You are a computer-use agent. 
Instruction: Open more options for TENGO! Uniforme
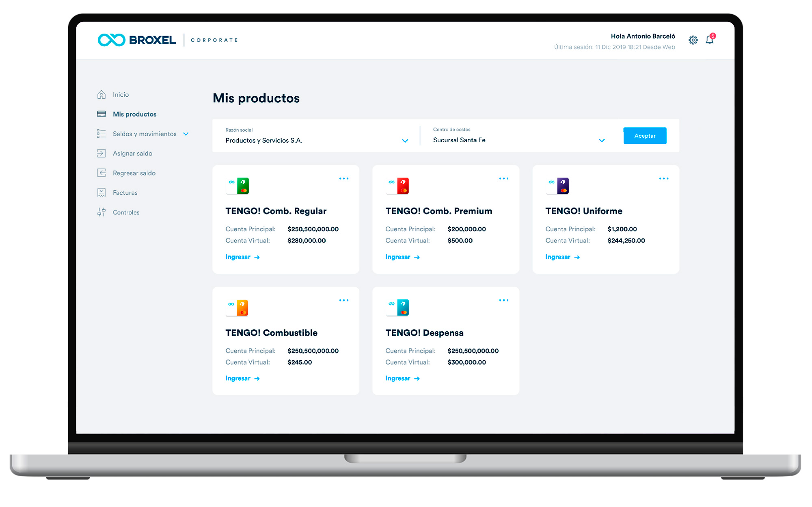(664, 179)
